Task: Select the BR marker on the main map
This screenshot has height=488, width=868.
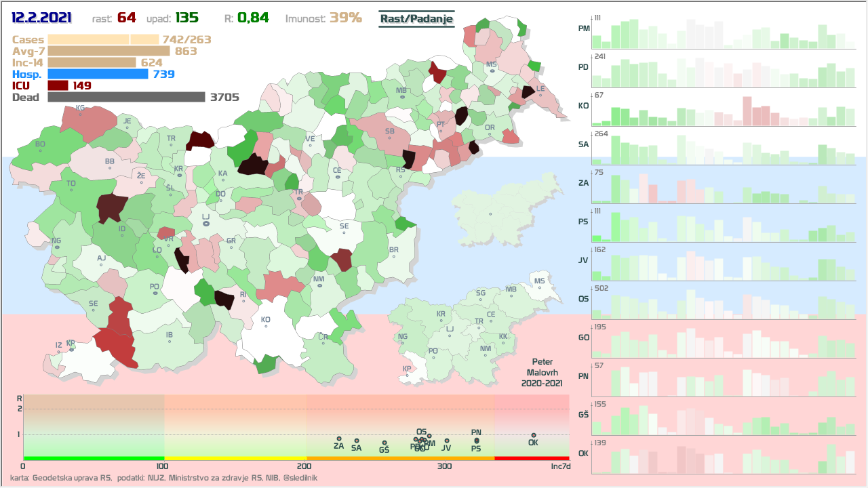Action: coord(393,256)
